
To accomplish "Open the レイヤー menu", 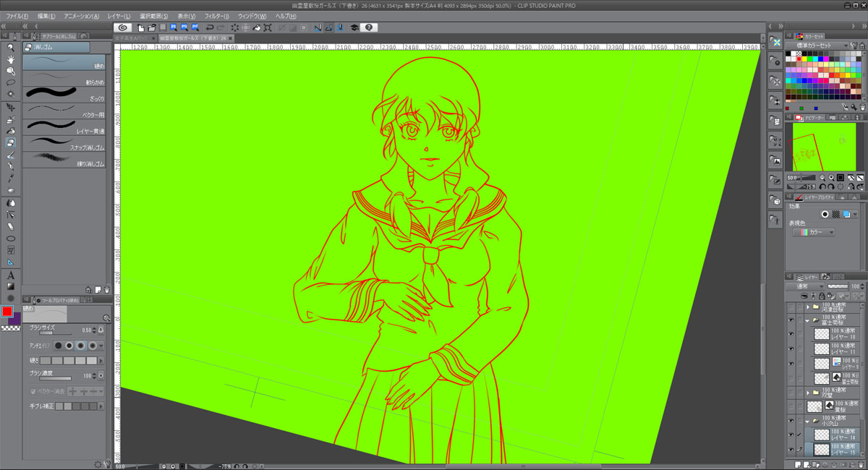I will point(119,16).
